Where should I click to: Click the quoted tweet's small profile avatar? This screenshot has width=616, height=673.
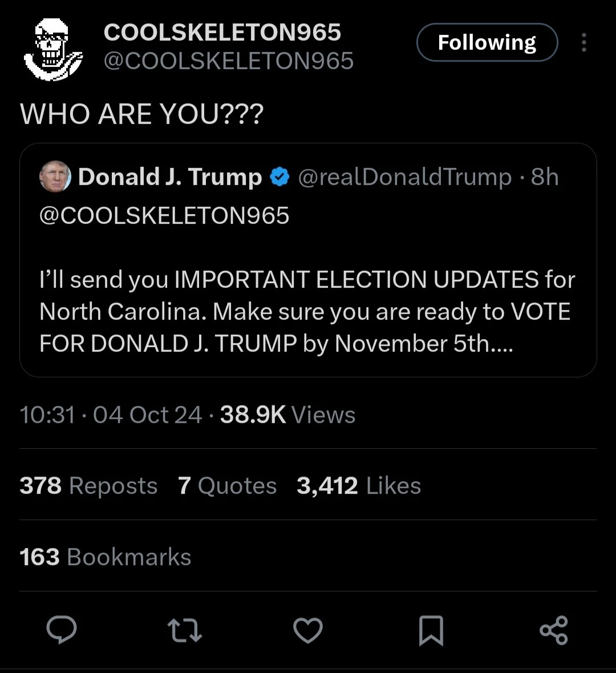tap(55, 177)
